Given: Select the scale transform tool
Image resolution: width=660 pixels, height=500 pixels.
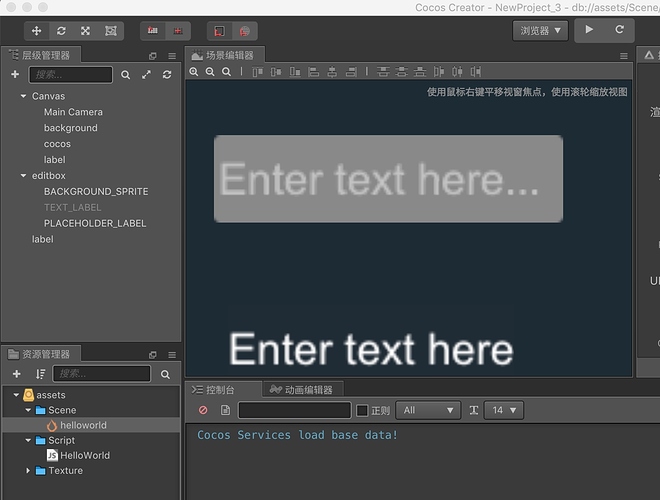Looking at the screenshot, I should tap(85, 31).
